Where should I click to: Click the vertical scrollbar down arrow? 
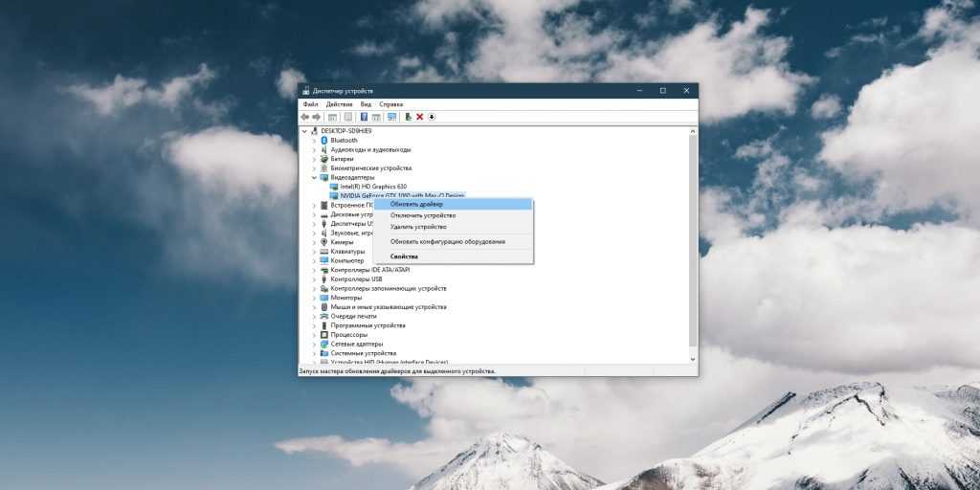pos(693,359)
